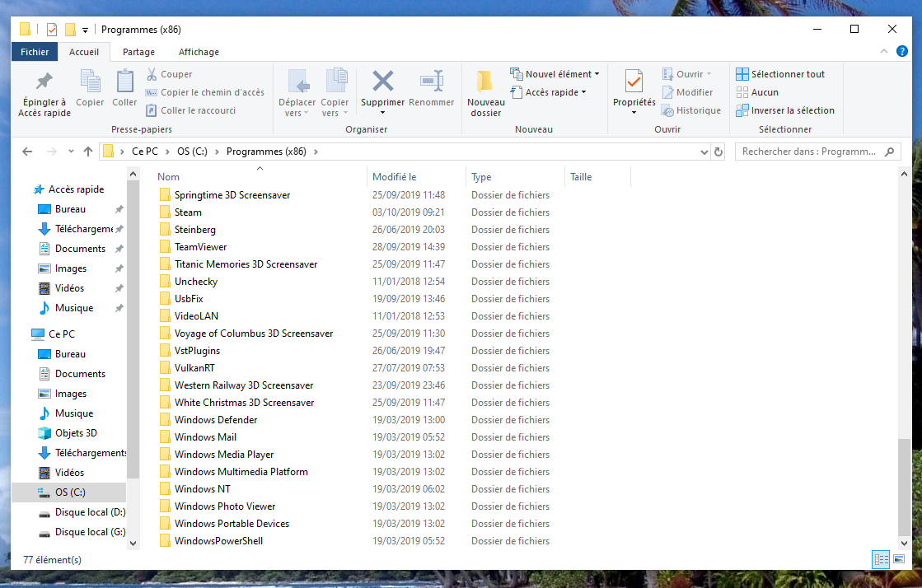Select the Steam folder
Viewport: 922px width, 588px height.
188,212
